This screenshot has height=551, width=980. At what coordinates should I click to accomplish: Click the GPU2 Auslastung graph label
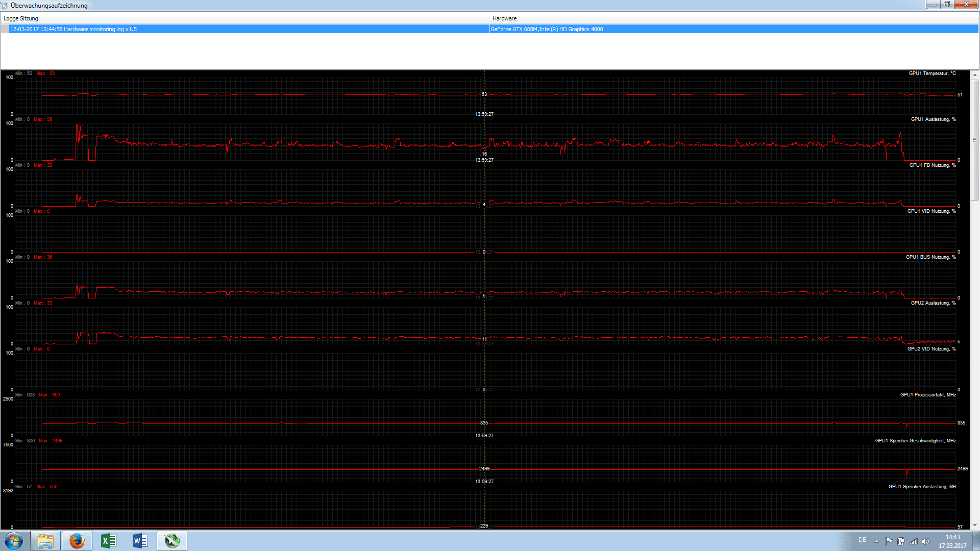[933, 303]
